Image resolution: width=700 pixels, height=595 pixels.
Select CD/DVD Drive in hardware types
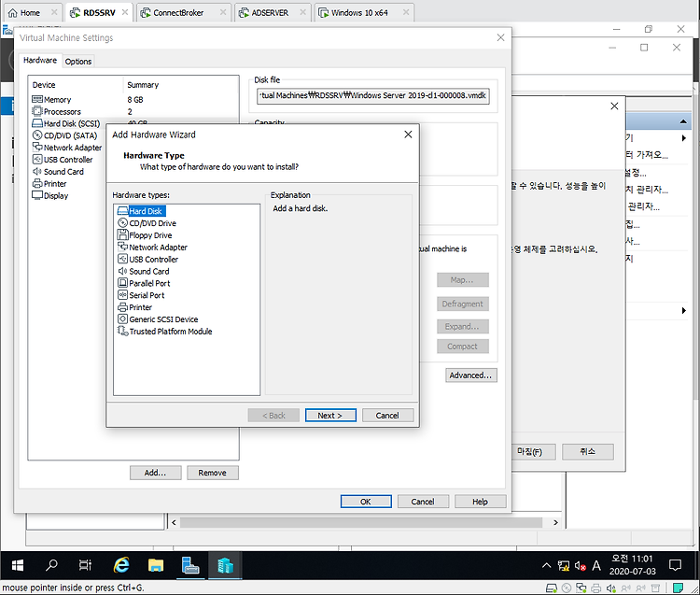[147, 223]
